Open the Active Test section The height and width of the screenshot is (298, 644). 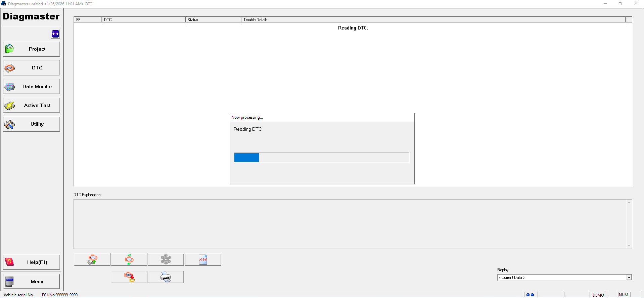coord(32,105)
